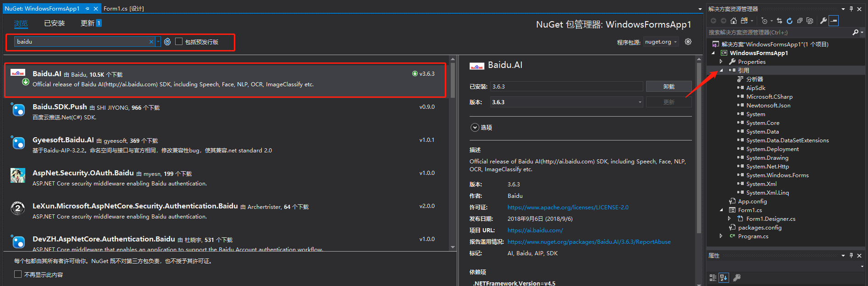Open nuget.org package source dropdown
Screen dimensions: 868x286
coord(661,42)
